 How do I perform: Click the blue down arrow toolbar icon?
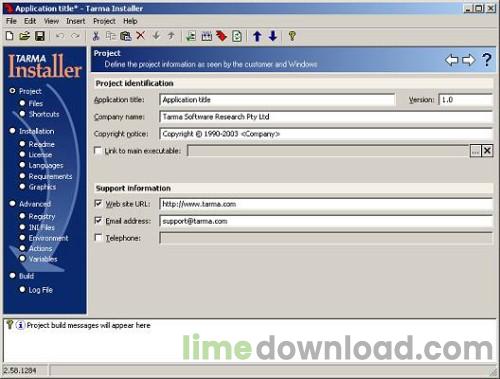coord(273,36)
